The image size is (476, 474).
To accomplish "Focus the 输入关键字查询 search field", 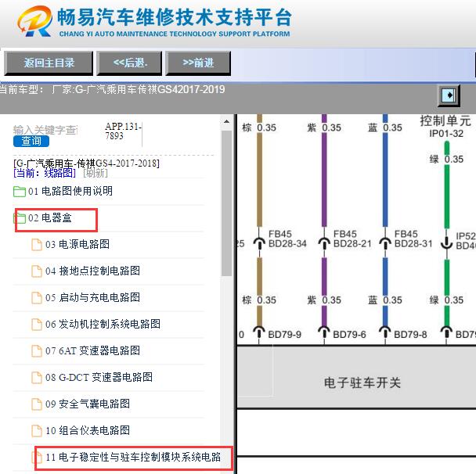I will pos(45,130).
